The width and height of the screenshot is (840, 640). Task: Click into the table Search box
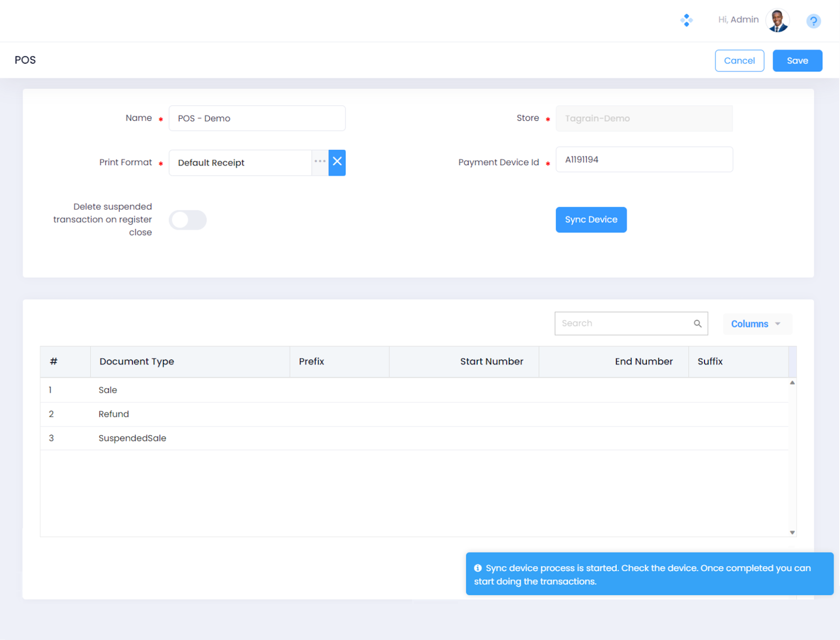(x=624, y=323)
